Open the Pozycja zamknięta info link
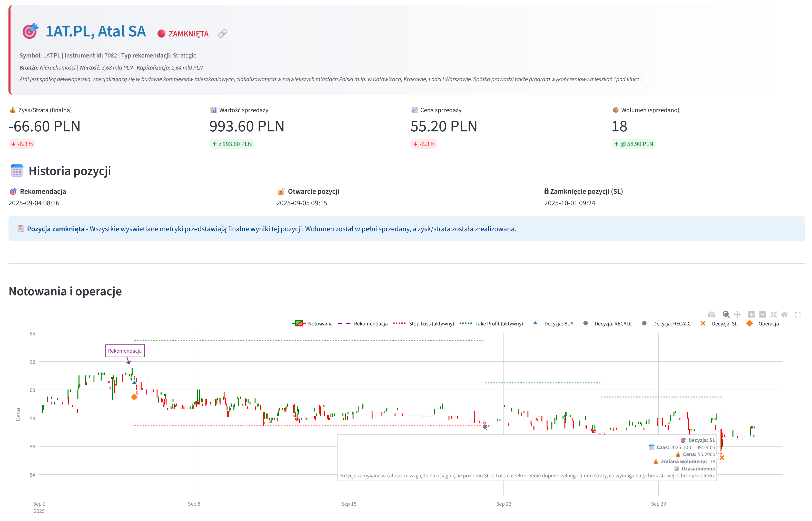The height and width of the screenshot is (521, 812). click(56, 229)
